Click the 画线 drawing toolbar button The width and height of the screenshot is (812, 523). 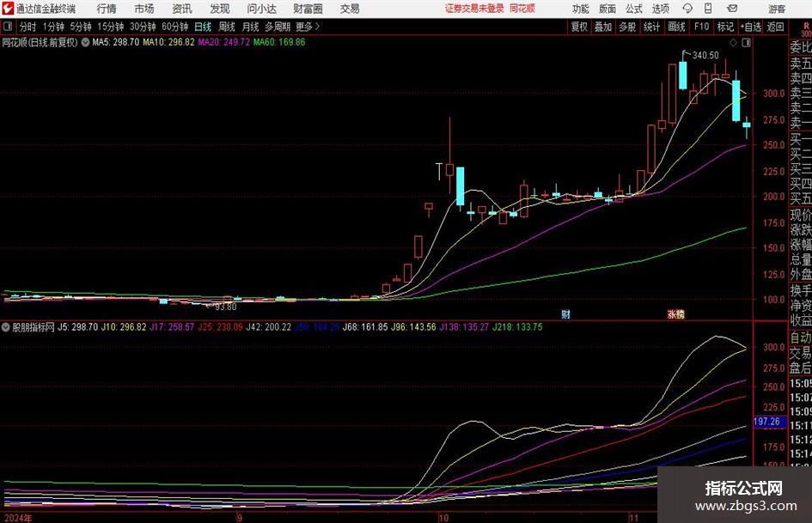pyautogui.click(x=677, y=27)
